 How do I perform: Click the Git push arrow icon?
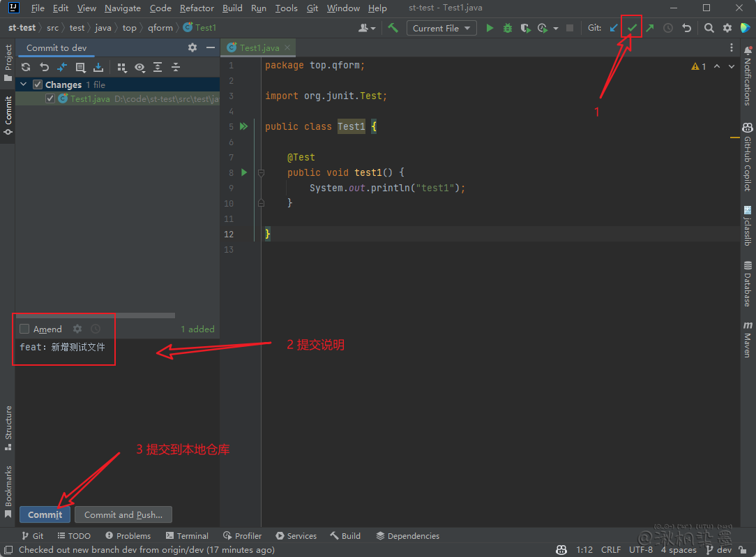(x=650, y=28)
